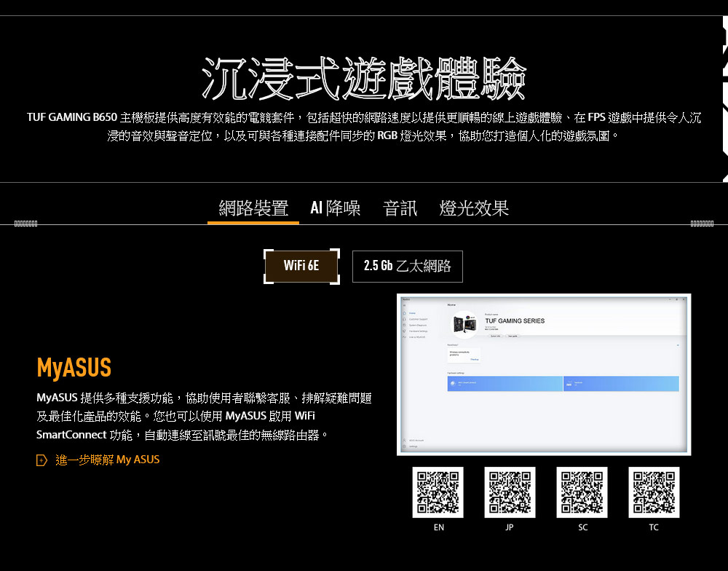Switch to the 網路裝置 tab
This screenshot has height=571, width=728.
tap(253, 208)
